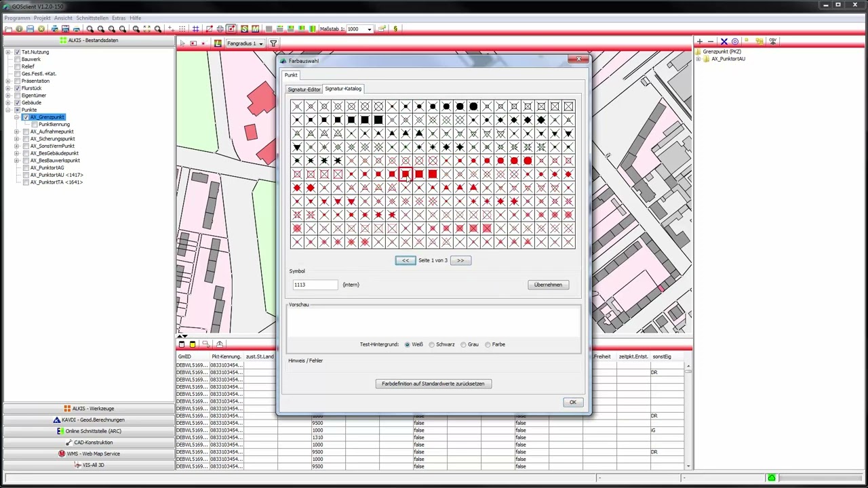Toggle the Tat.Nutzung layer checkbox
This screenshot has height=488, width=868.
coord(18,52)
